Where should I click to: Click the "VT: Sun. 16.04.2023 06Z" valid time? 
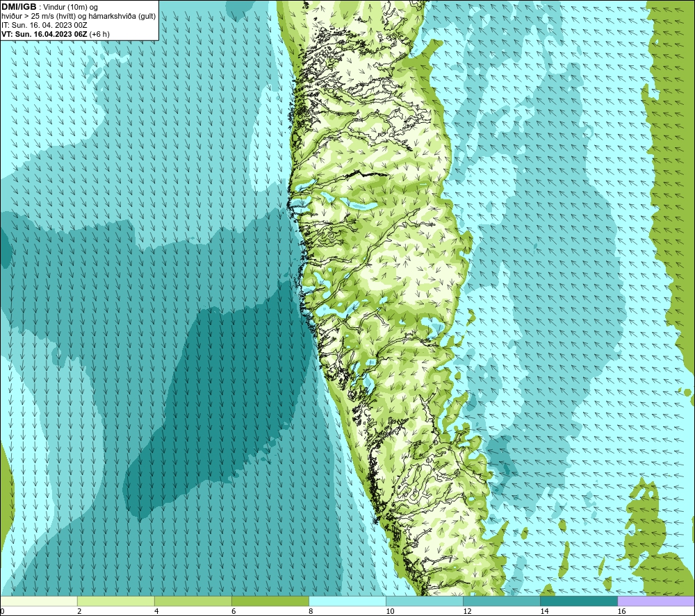click(x=44, y=34)
